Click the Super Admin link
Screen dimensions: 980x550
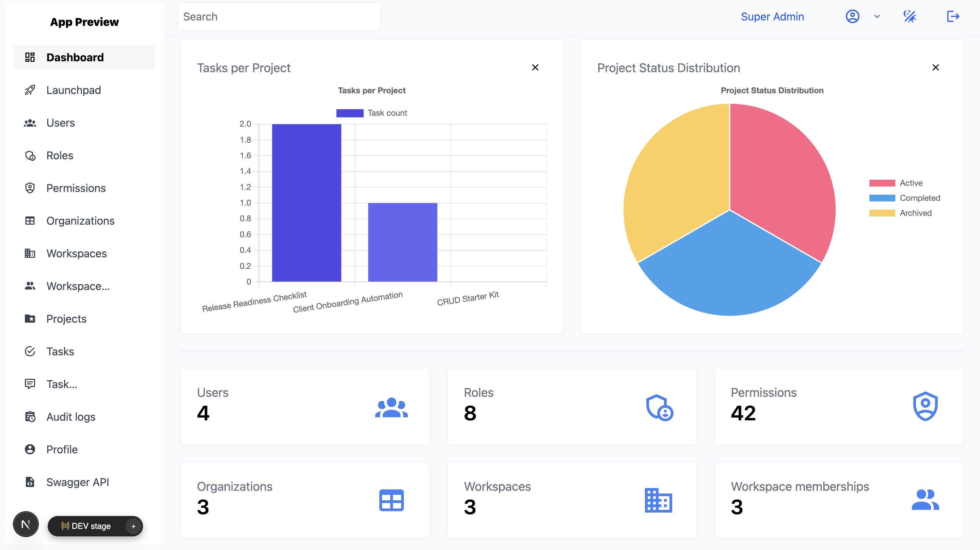point(772,16)
